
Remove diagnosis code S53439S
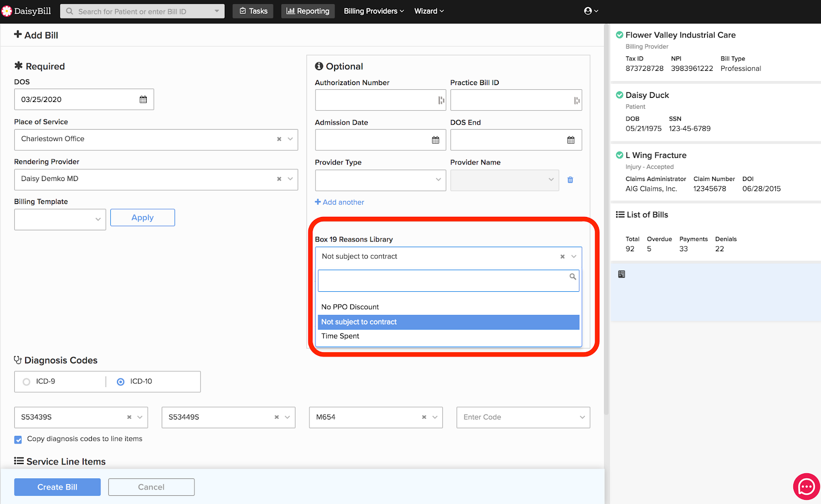click(129, 417)
